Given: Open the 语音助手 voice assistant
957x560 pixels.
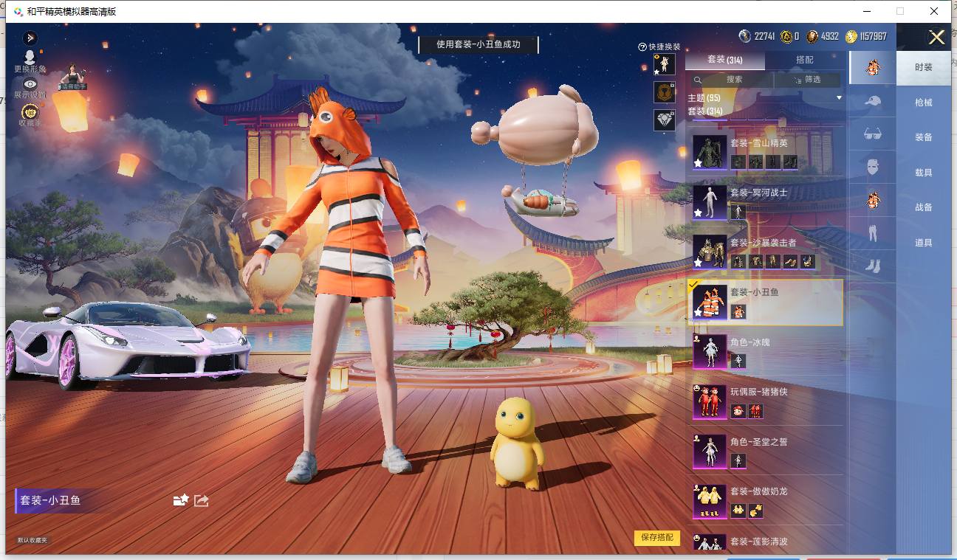Looking at the screenshot, I should (73, 77).
